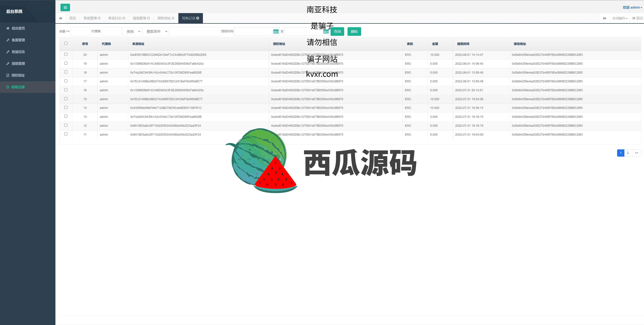Expand the 欢迎 admin user menu
The image size is (644, 325).
(x=632, y=8)
